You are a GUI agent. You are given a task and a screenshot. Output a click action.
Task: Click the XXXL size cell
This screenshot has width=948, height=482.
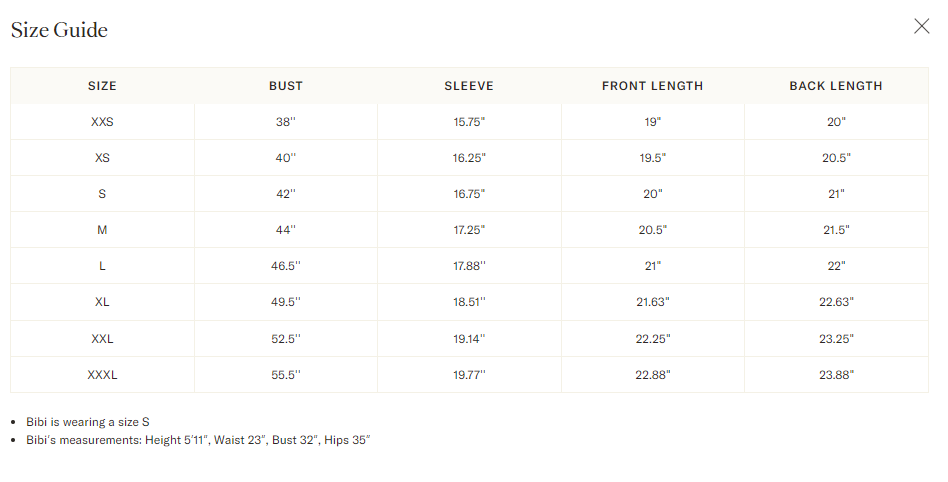(102, 375)
